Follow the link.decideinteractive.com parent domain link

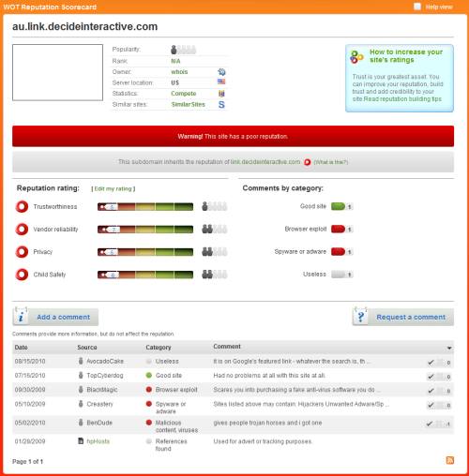click(265, 162)
